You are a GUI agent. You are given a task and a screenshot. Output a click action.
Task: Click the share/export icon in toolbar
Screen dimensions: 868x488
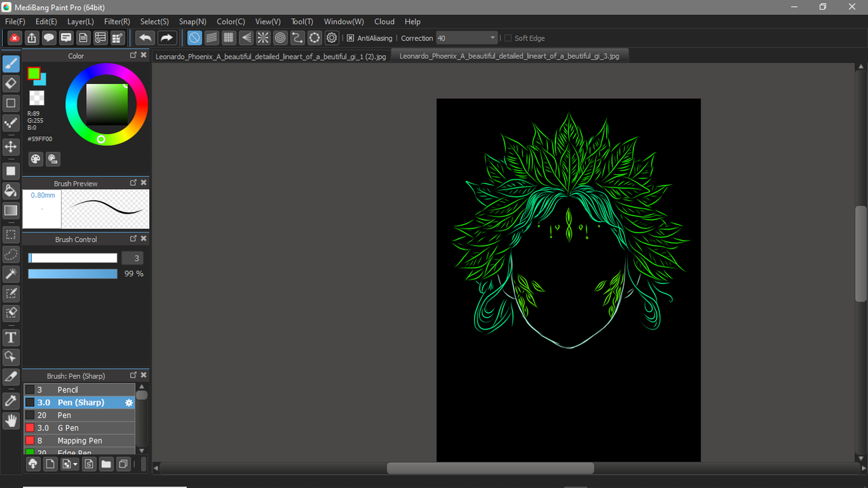31,38
